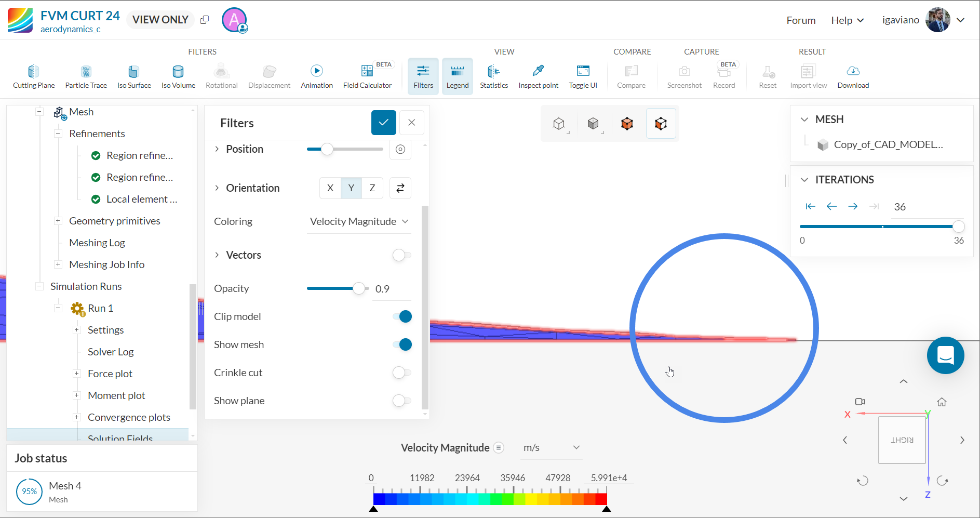Image resolution: width=980 pixels, height=518 pixels.
Task: Open project in new window icon
Action: pyautogui.click(x=205, y=20)
